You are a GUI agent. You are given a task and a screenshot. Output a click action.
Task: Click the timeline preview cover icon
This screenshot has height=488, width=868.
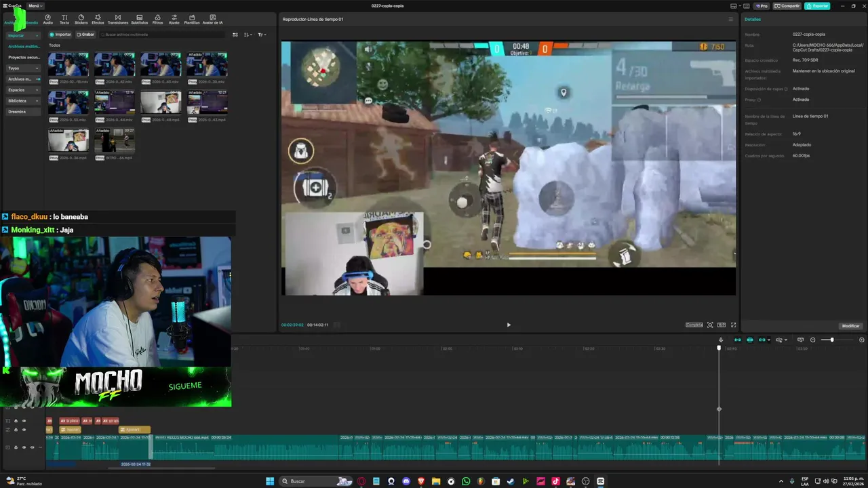click(x=800, y=340)
